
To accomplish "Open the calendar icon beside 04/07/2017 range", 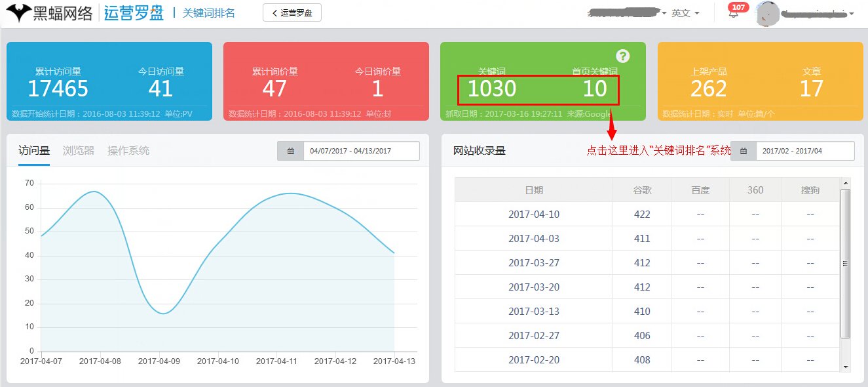I will (290, 150).
